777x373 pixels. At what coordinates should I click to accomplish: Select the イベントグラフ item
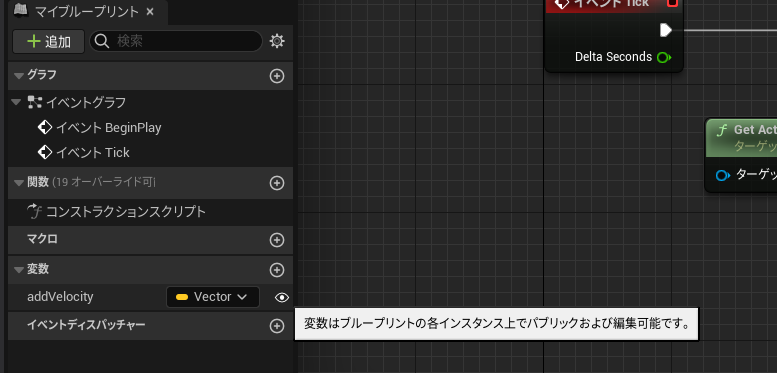[86, 103]
